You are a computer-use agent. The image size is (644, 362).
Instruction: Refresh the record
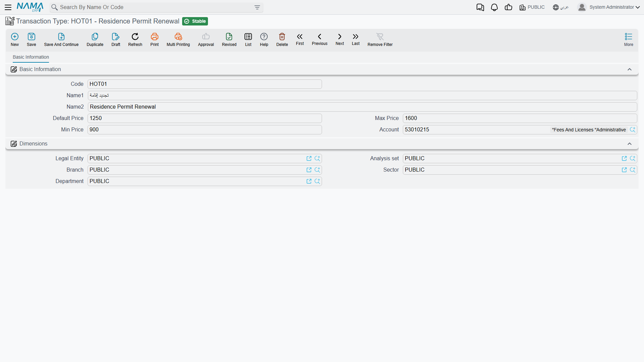tap(135, 40)
